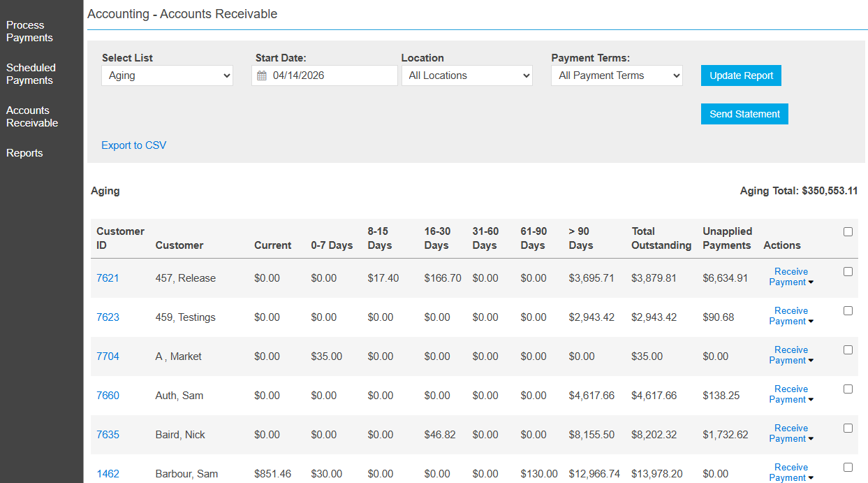Click the Update Report button
The width and height of the screenshot is (868, 483).
pyautogui.click(x=741, y=75)
